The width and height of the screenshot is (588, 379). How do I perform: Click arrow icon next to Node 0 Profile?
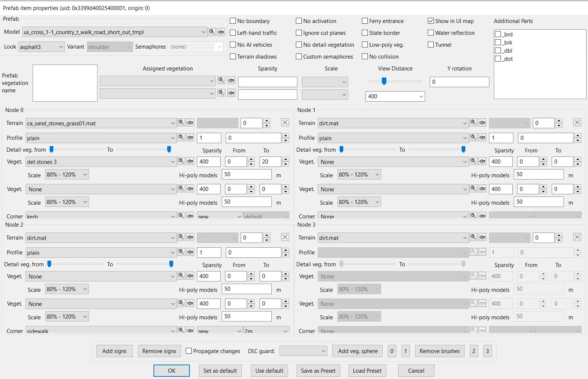(x=190, y=137)
